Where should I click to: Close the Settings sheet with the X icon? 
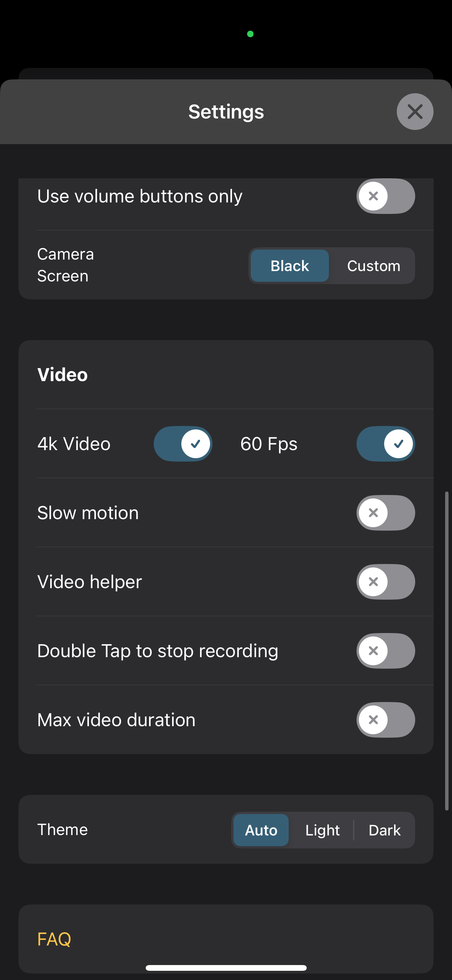click(x=415, y=112)
